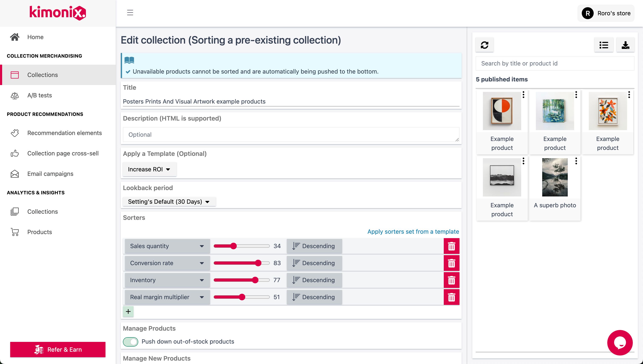Toggle Inventory sorter Descending order
The image size is (643, 364).
click(314, 280)
